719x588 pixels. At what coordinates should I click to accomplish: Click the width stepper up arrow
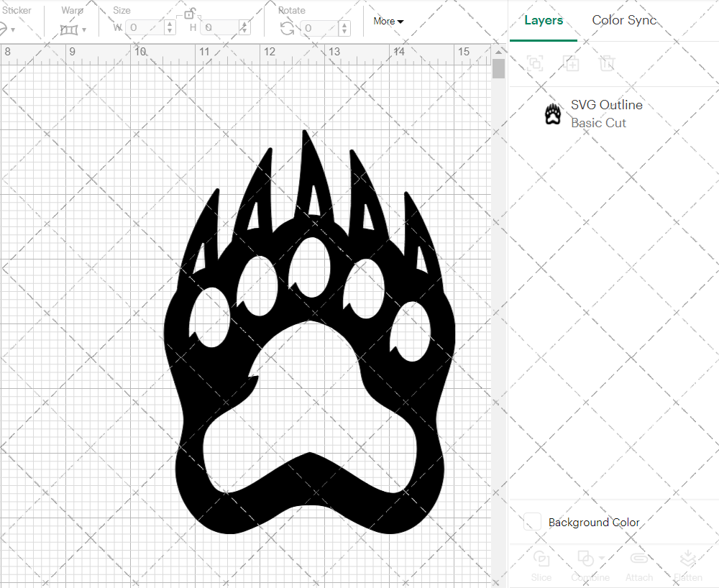(x=170, y=22)
